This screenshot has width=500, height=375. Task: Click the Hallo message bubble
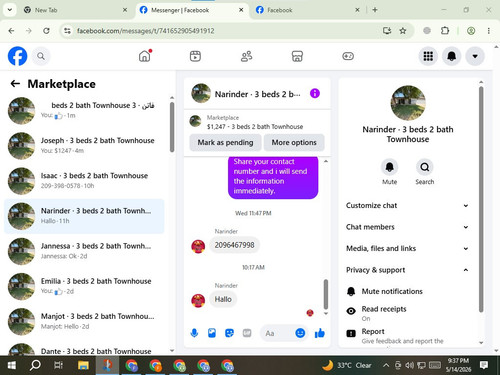(x=223, y=299)
